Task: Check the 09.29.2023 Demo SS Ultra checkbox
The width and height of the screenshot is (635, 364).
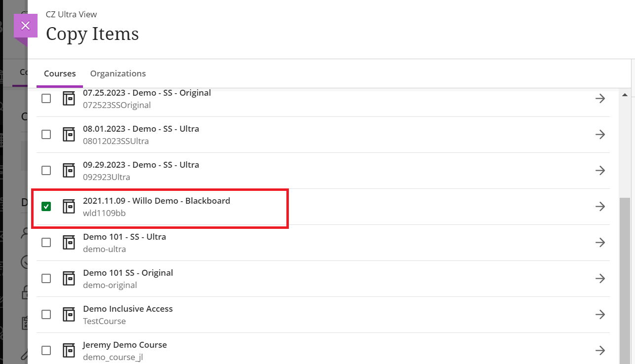Action: (x=46, y=170)
